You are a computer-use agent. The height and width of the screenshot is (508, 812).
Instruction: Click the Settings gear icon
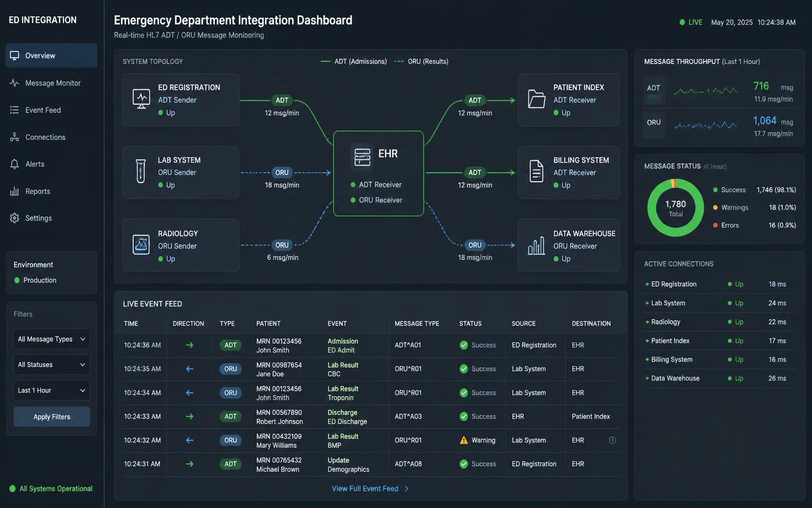[x=14, y=218]
